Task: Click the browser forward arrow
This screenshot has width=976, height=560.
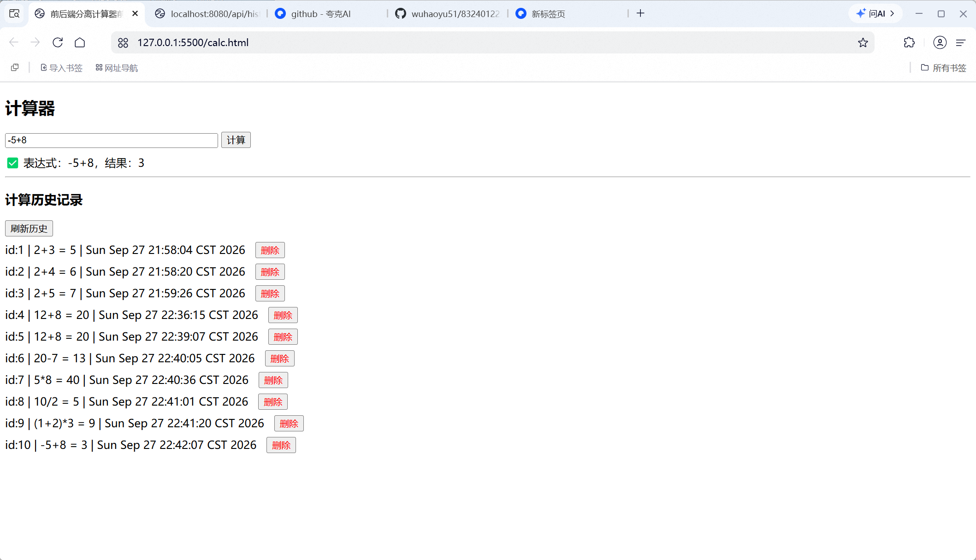Action: point(35,42)
